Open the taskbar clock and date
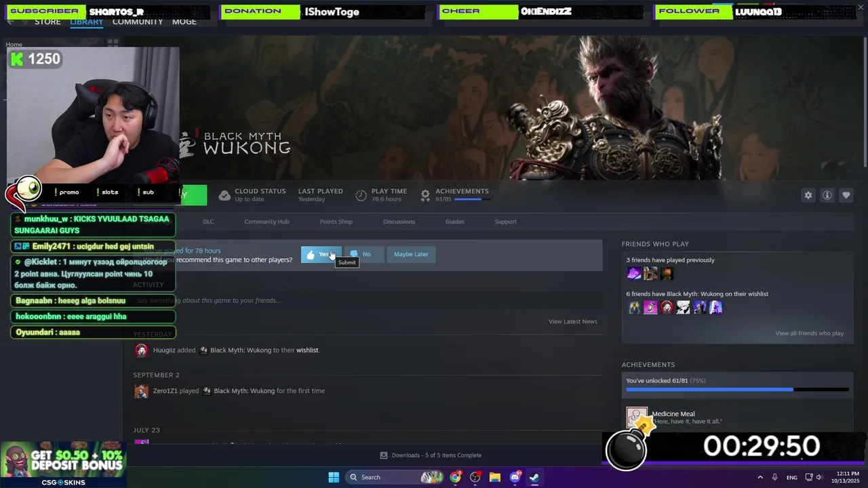 coord(848,477)
